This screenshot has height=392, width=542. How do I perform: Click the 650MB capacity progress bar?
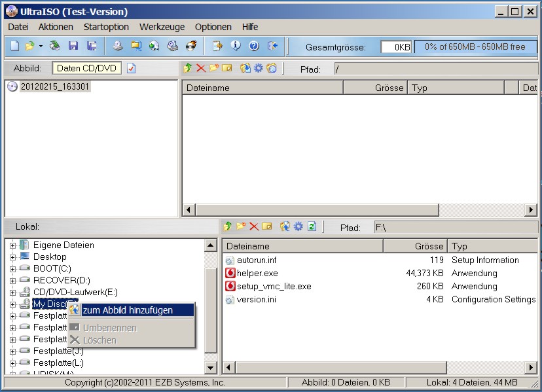coord(475,47)
